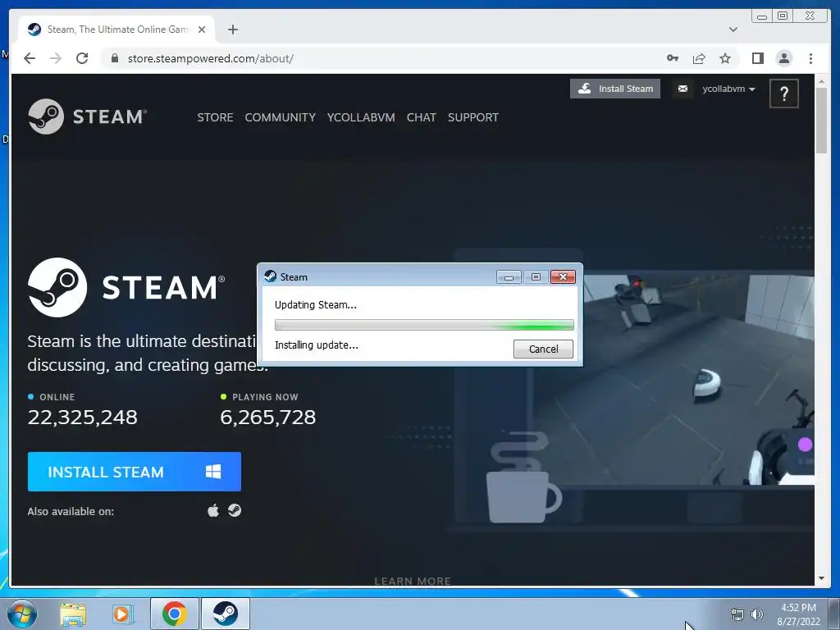Screen dimensions: 840x630
Task: Click LEARN MORE link
Action: point(413,581)
